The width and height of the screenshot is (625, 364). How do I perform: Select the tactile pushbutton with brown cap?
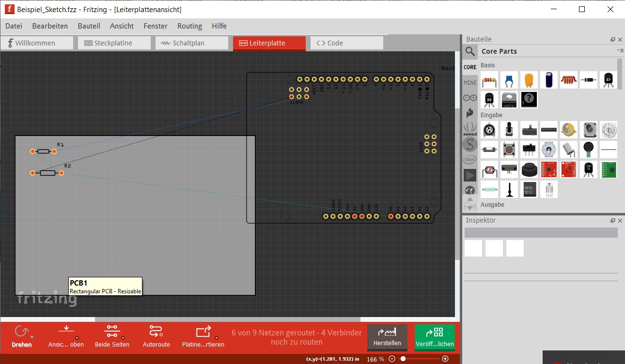[x=509, y=150]
